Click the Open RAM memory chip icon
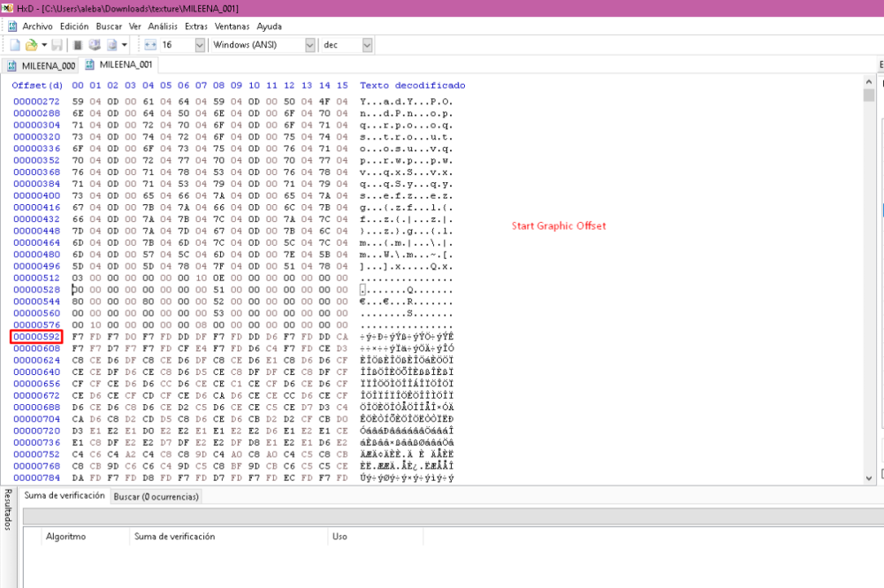 tap(78, 44)
